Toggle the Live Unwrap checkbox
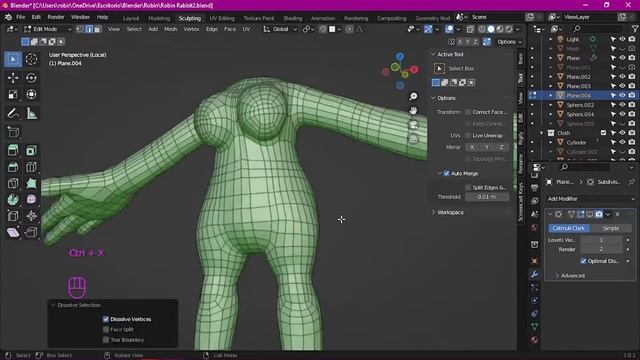 coord(468,136)
